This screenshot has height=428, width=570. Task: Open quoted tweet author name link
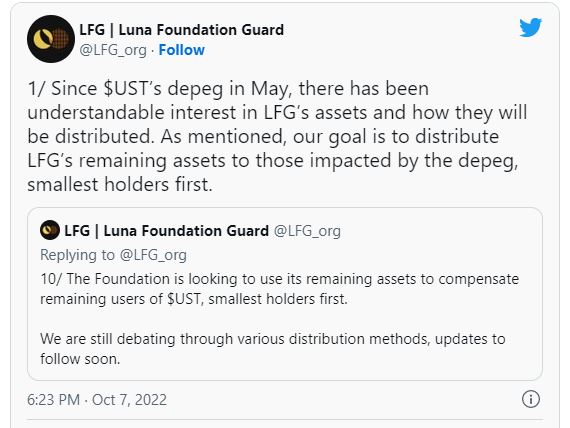point(166,231)
